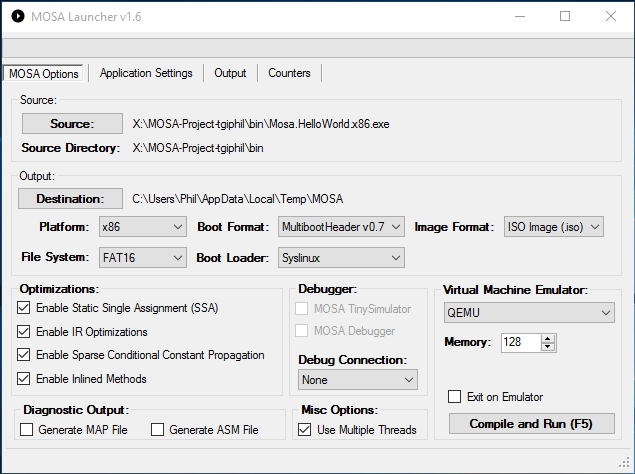Click the source path Mosa.HelloWorld.x86.exe

261,124
